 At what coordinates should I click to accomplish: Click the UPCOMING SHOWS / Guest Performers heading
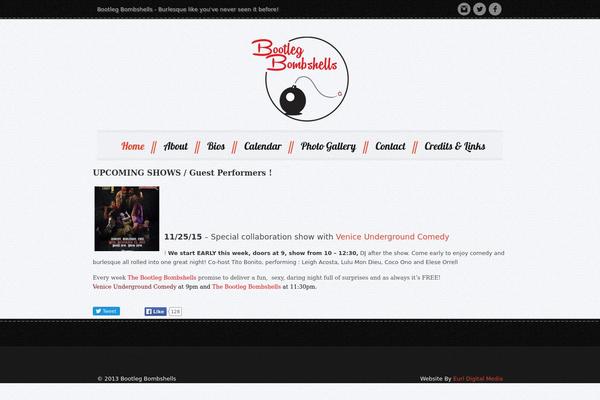[x=183, y=173]
